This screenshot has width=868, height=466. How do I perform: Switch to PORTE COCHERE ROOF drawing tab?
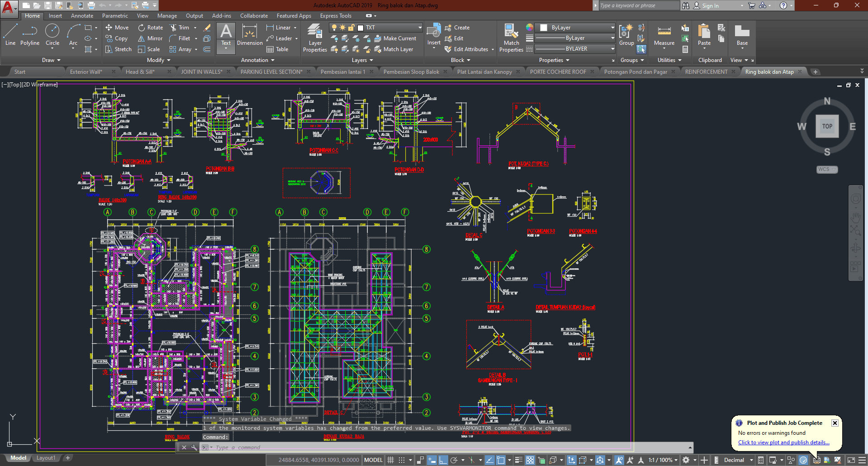558,72
